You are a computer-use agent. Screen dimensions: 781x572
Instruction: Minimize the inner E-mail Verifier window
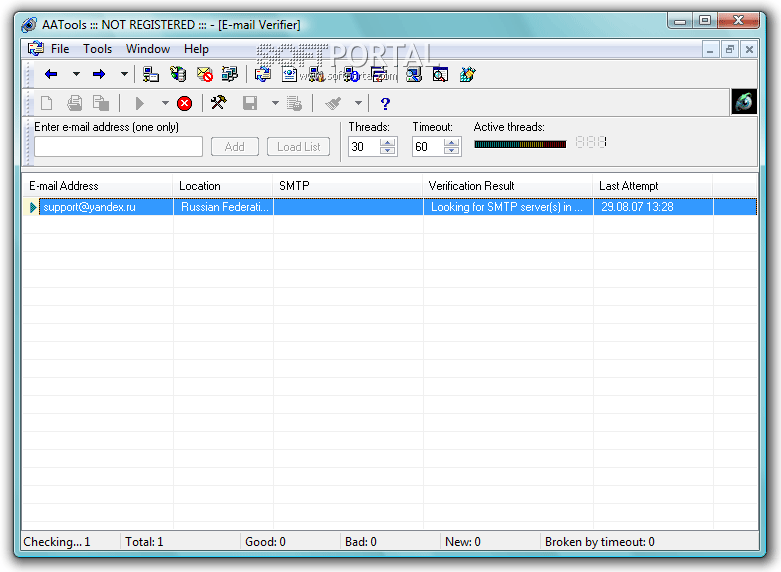(x=710, y=49)
